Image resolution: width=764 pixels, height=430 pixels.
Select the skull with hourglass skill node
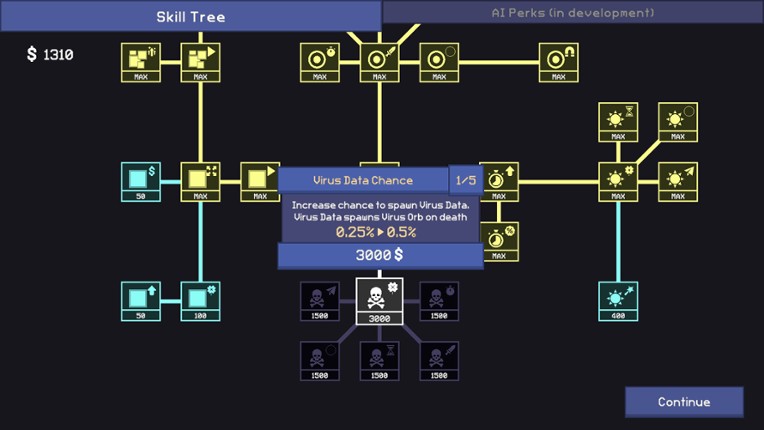[379, 360]
